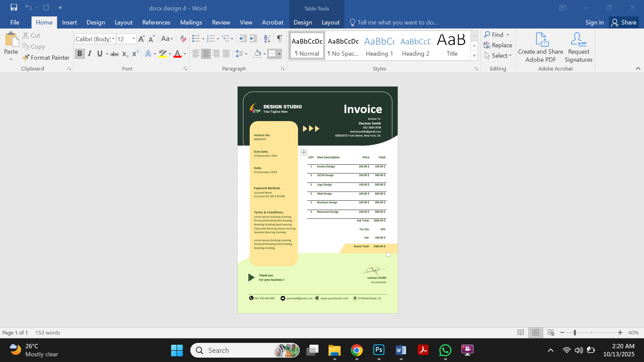Click the Increase Indent icon

pos(253,39)
